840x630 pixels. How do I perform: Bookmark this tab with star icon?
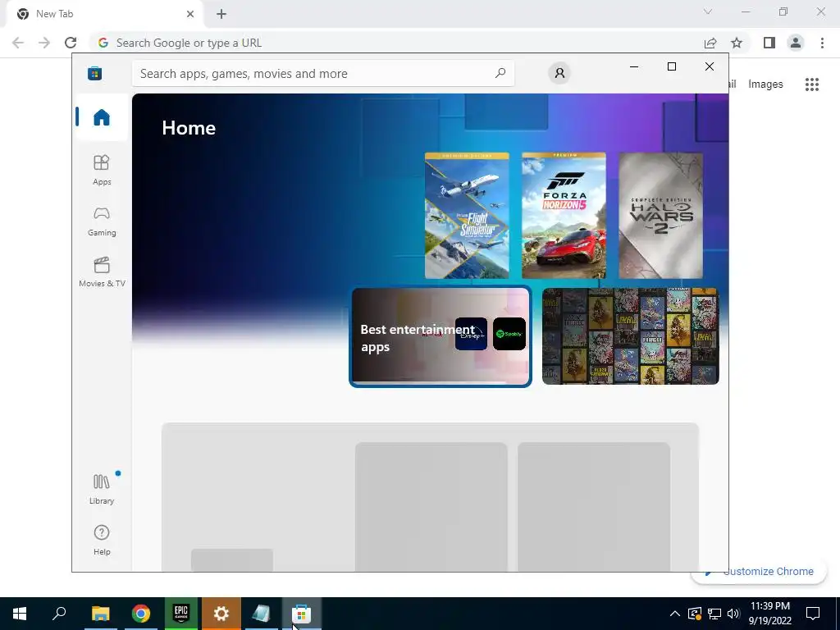coord(737,43)
